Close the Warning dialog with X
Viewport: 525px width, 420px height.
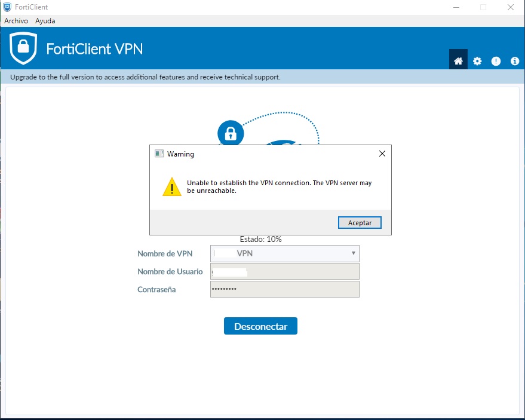coord(382,154)
